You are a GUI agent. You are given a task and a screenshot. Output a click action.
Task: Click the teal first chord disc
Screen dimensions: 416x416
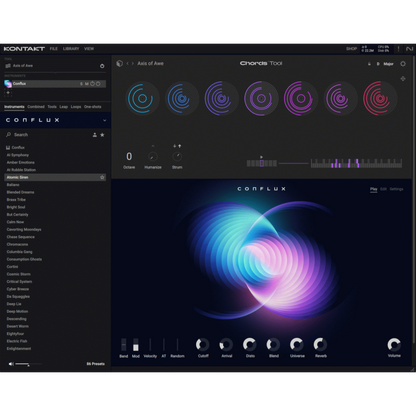pyautogui.click(x=142, y=98)
